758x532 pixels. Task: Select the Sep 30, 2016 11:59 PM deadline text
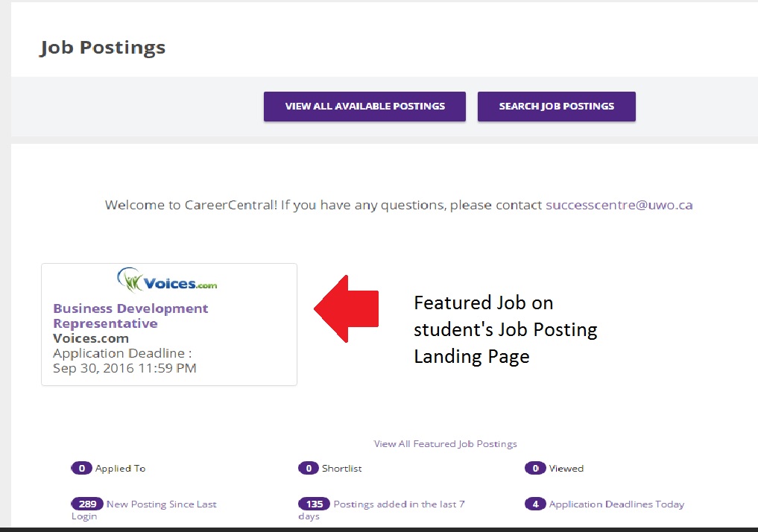coord(124,368)
